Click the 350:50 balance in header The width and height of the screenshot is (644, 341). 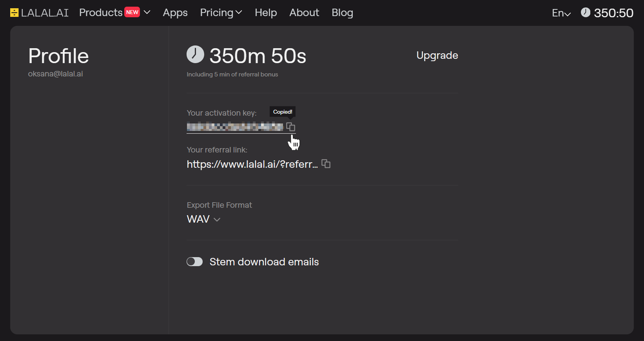point(613,13)
